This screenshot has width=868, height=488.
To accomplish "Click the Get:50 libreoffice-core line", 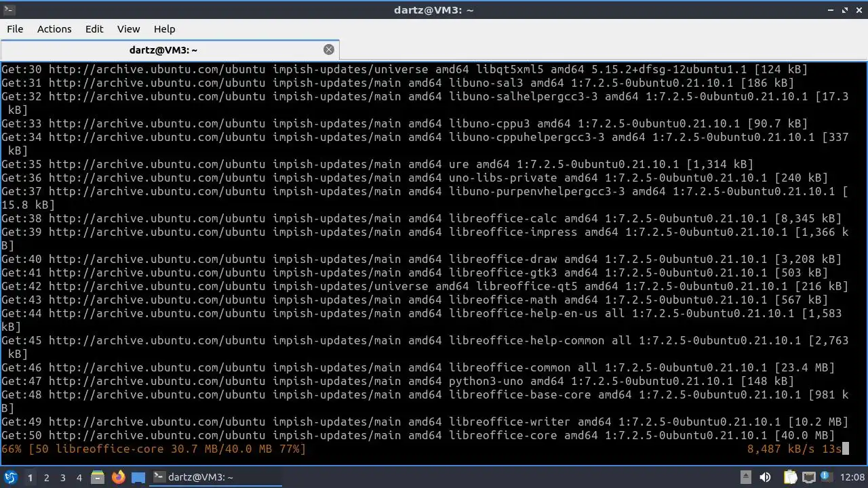I will click(x=418, y=435).
